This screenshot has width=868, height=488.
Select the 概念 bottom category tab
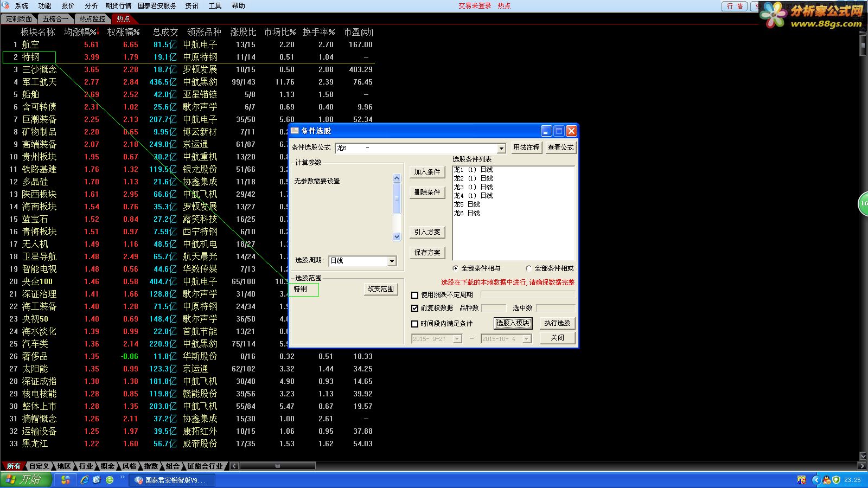[108, 466]
